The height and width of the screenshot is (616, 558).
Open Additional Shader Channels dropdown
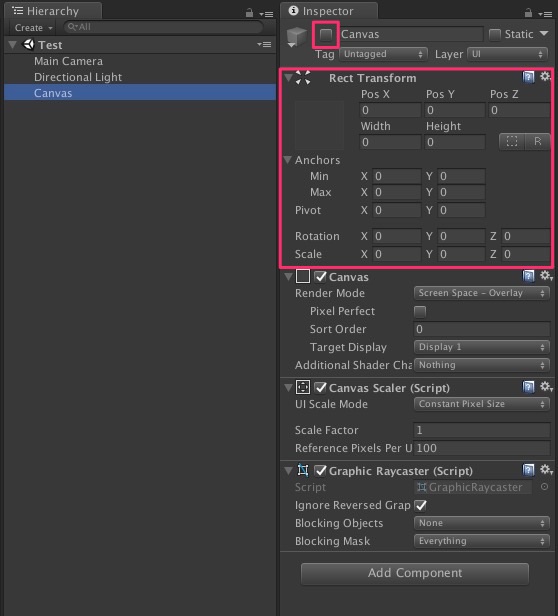[482, 365]
